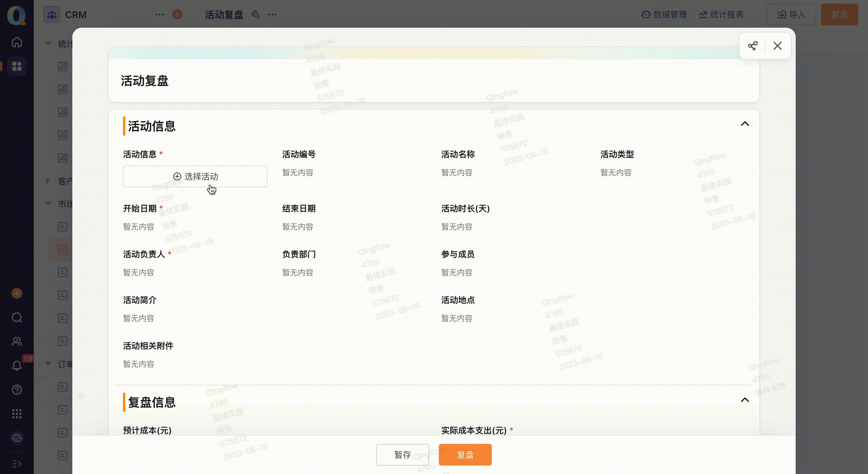Collapse the 复盘信息 section
This screenshot has width=868, height=474.
pos(745,400)
